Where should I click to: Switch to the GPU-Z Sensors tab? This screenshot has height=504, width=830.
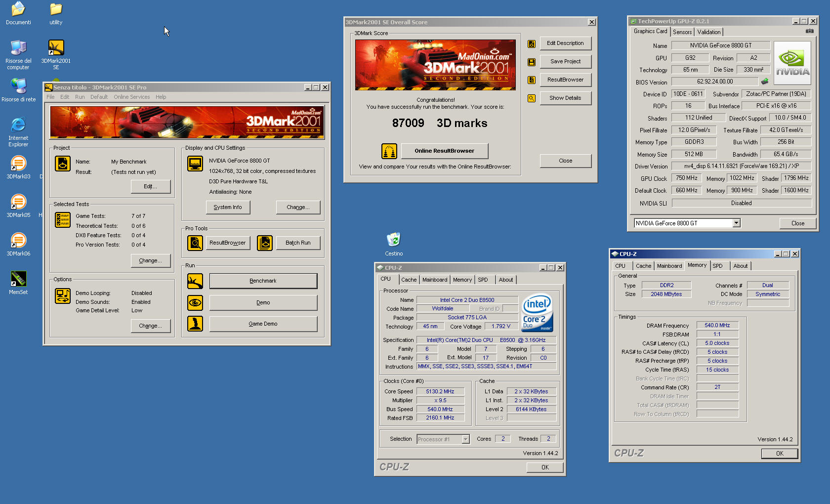[x=682, y=32]
